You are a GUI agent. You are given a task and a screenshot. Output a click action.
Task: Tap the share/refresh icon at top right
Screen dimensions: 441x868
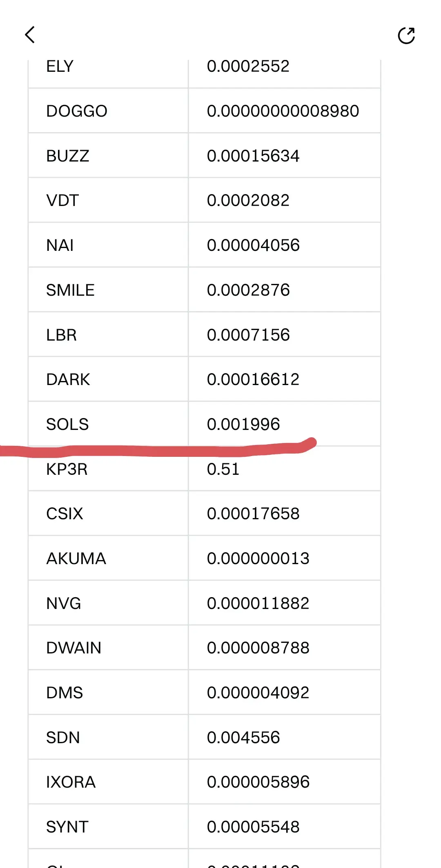pos(406,35)
